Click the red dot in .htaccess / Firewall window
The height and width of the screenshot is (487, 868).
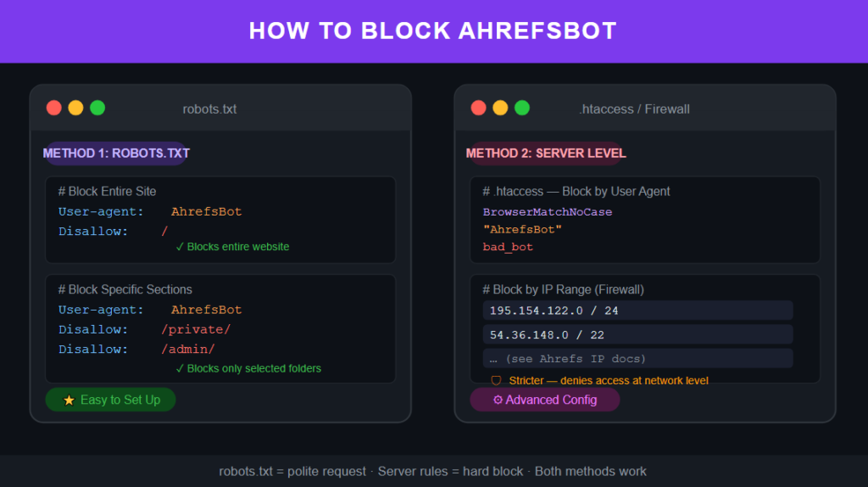478,108
